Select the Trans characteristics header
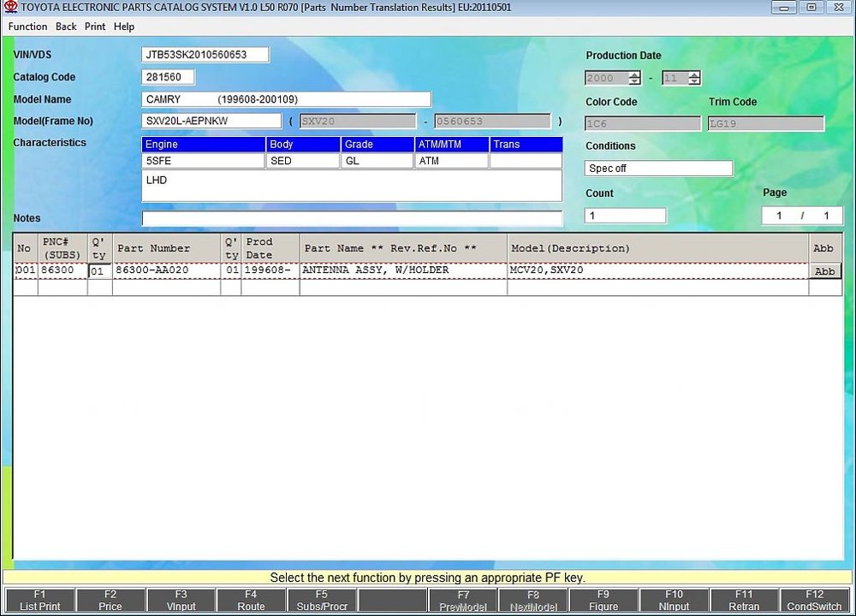Image resolution: width=856 pixels, height=616 pixels. (526, 144)
